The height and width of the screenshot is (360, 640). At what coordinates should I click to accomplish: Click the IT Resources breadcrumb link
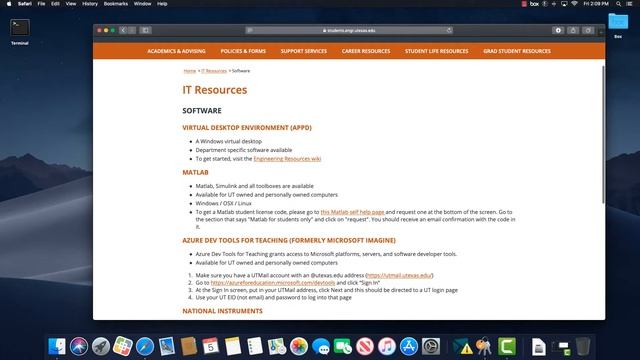214,71
